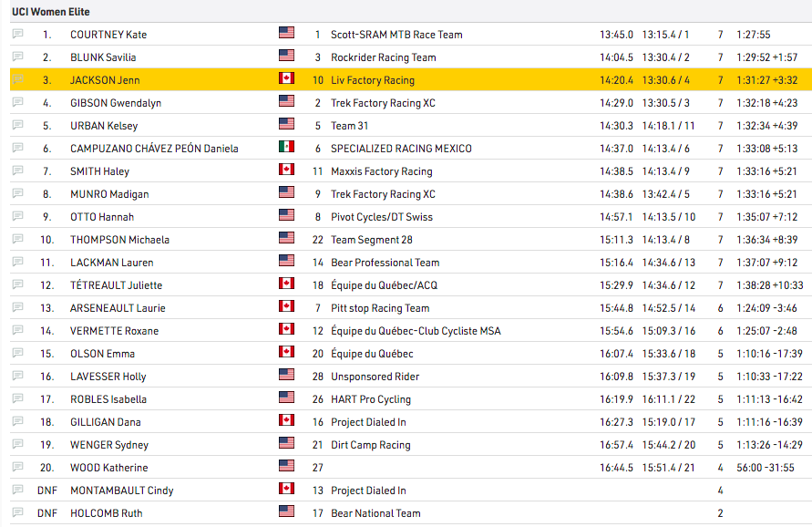
Task: Open comment icon for URBAN Kelsey row
Action: pos(18,125)
